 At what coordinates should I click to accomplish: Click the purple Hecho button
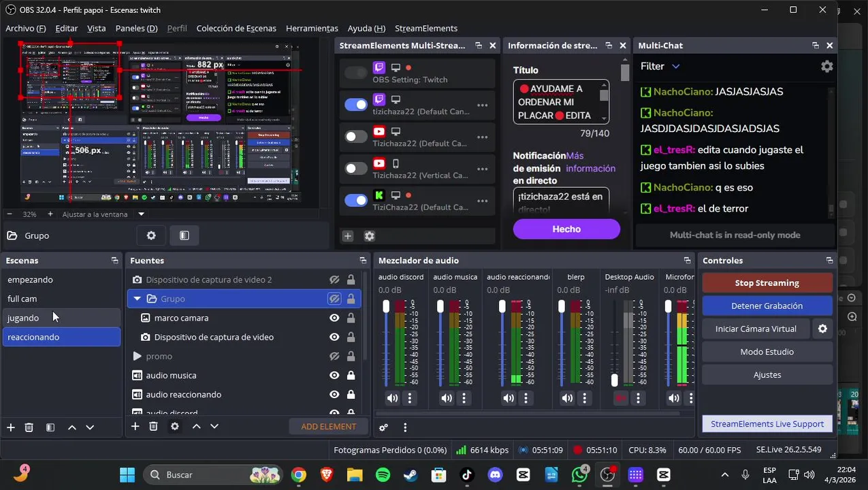[566, 229]
